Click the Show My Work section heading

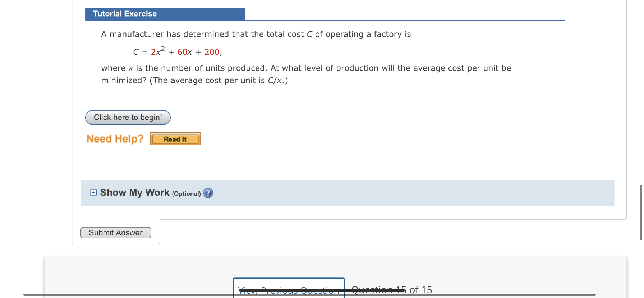134,193
